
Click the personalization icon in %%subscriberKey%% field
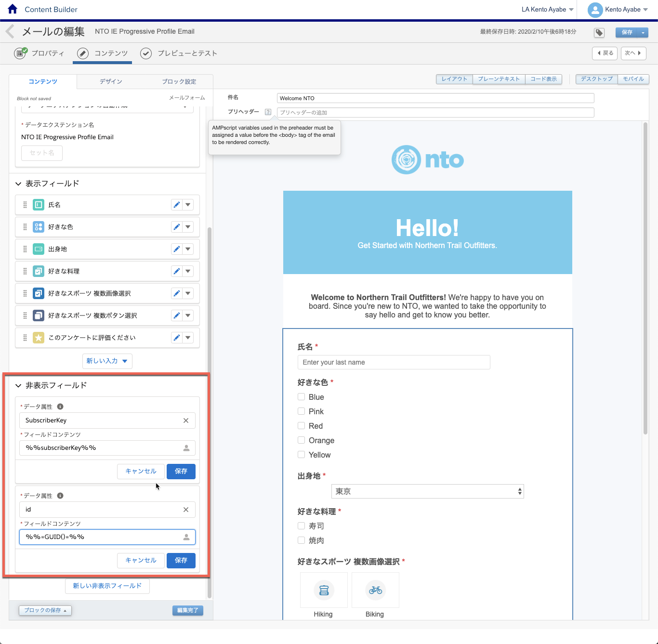[186, 448]
